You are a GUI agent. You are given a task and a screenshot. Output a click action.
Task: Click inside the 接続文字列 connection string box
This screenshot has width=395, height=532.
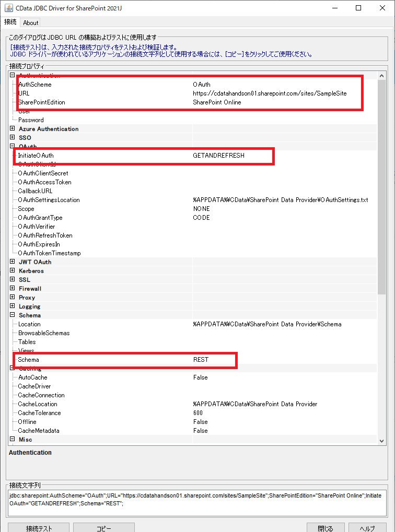pos(197,503)
